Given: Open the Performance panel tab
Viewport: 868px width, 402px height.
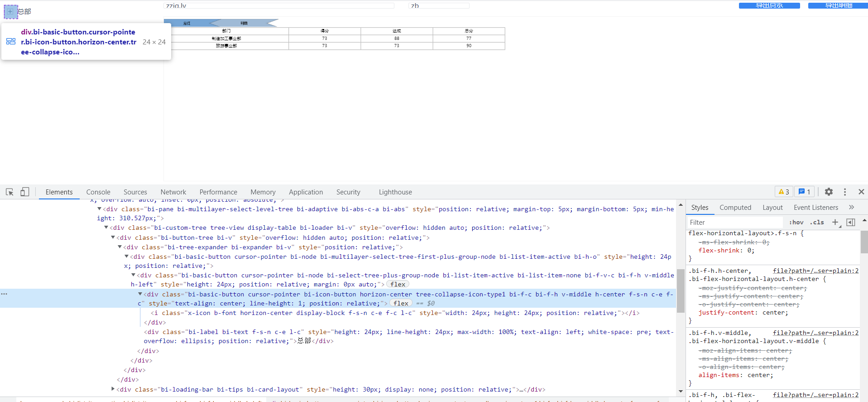Looking at the screenshot, I should coord(218,192).
